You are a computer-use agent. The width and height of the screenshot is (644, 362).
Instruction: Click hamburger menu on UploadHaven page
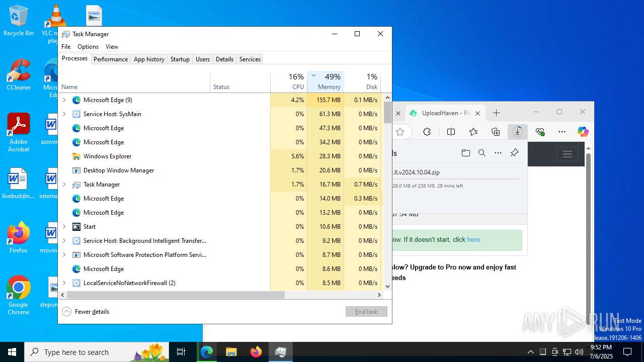click(567, 154)
